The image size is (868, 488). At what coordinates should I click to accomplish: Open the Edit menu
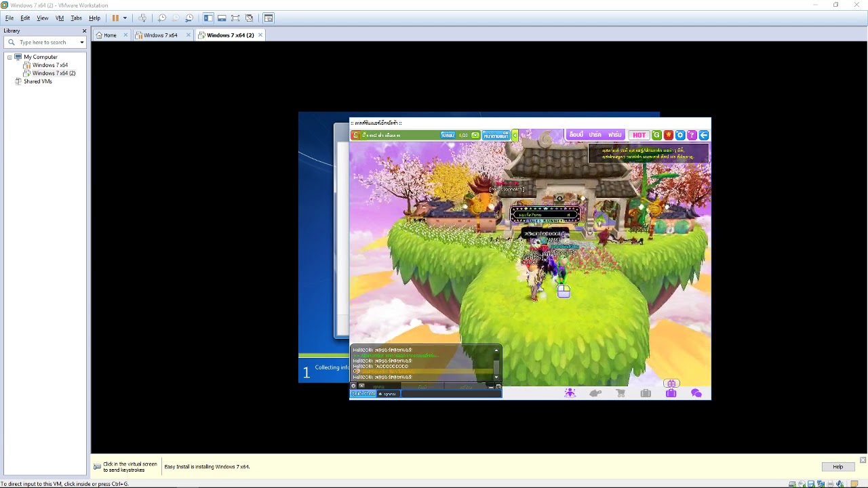25,18
